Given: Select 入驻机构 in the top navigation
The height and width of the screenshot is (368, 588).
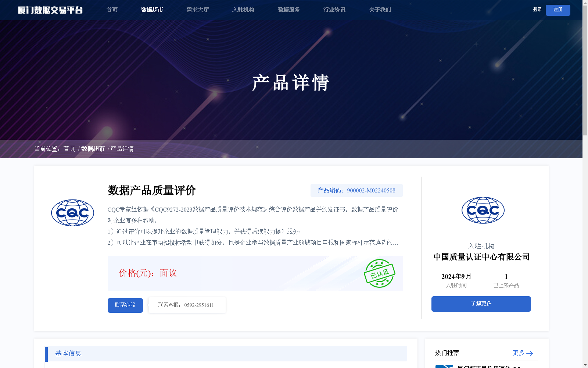Looking at the screenshot, I should [243, 10].
